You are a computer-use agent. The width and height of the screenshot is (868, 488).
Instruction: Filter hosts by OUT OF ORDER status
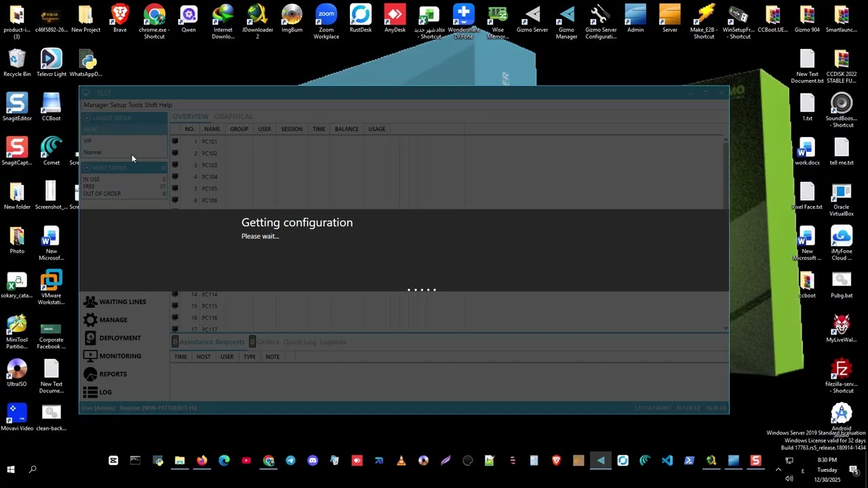(125, 194)
